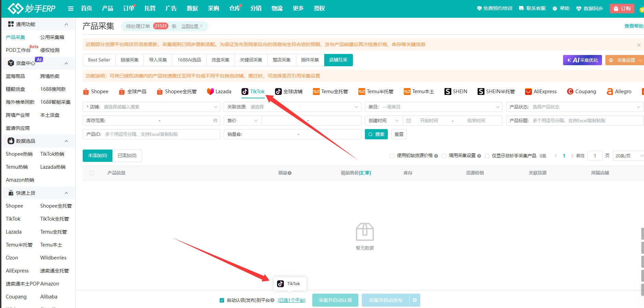Click the 产品ID input field
The image size is (644, 308).
point(161,134)
